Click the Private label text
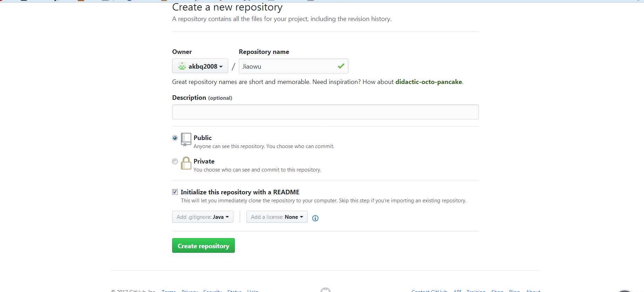Screen dimensions: 644x292 click(204, 161)
